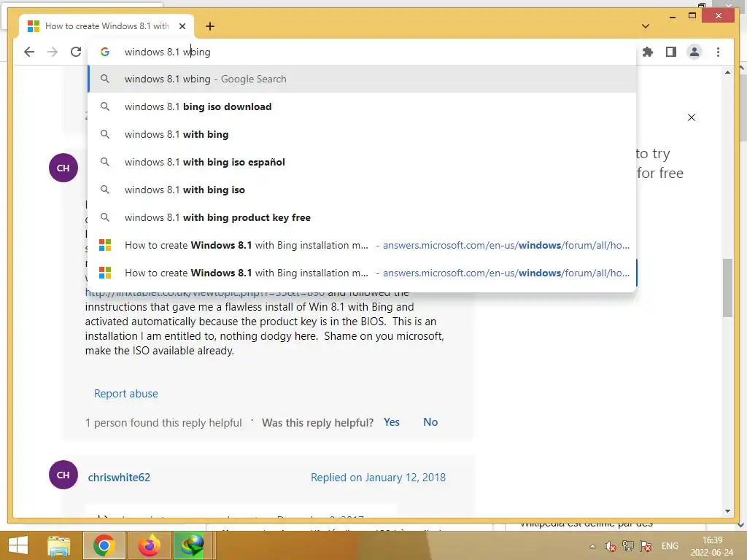This screenshot has width=747, height=560.
Task: Go back using the browser back arrow
Action: [x=29, y=52]
